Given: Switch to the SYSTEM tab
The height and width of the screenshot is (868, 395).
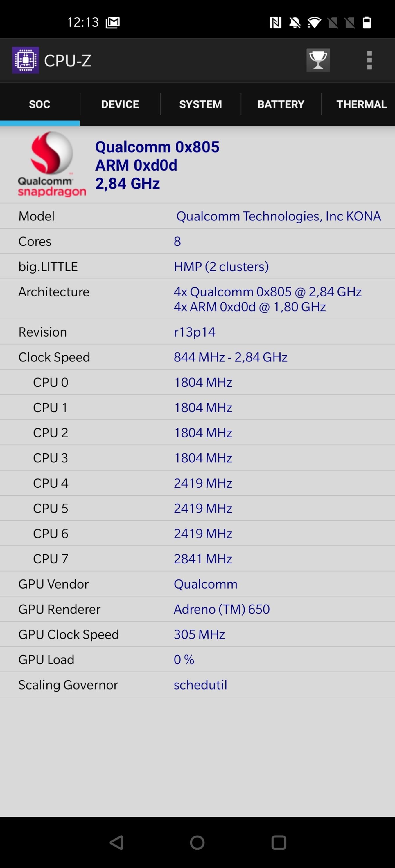Looking at the screenshot, I should pos(200,104).
